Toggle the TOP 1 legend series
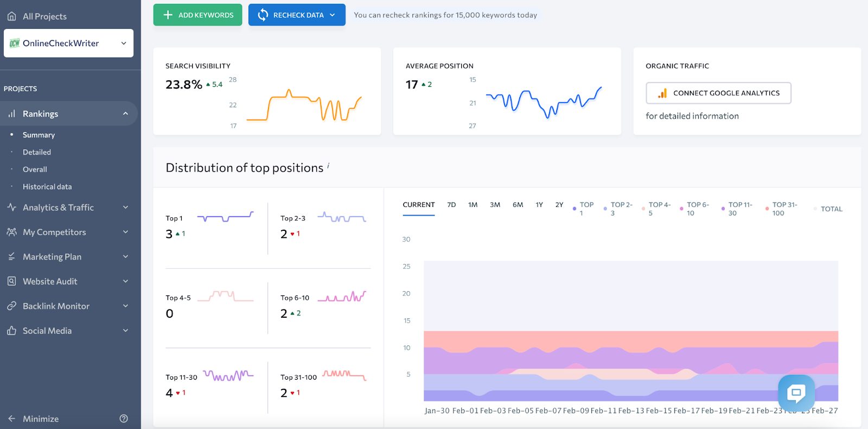 (584, 209)
